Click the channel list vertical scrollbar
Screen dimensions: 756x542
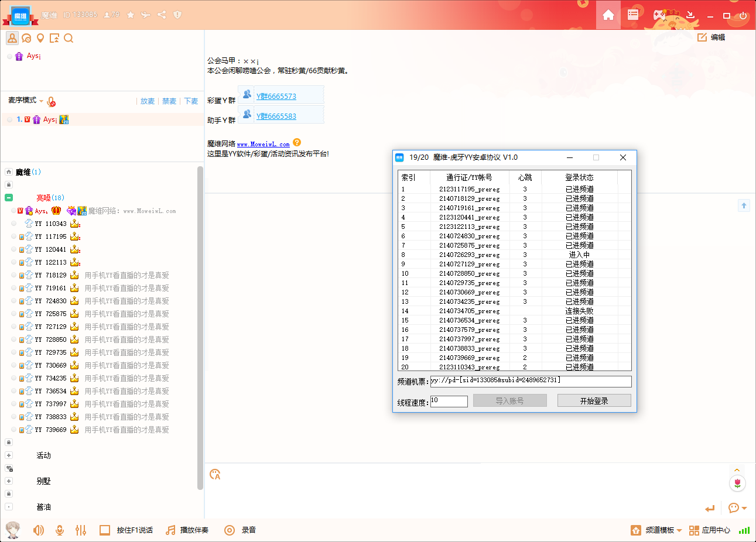click(x=200, y=328)
